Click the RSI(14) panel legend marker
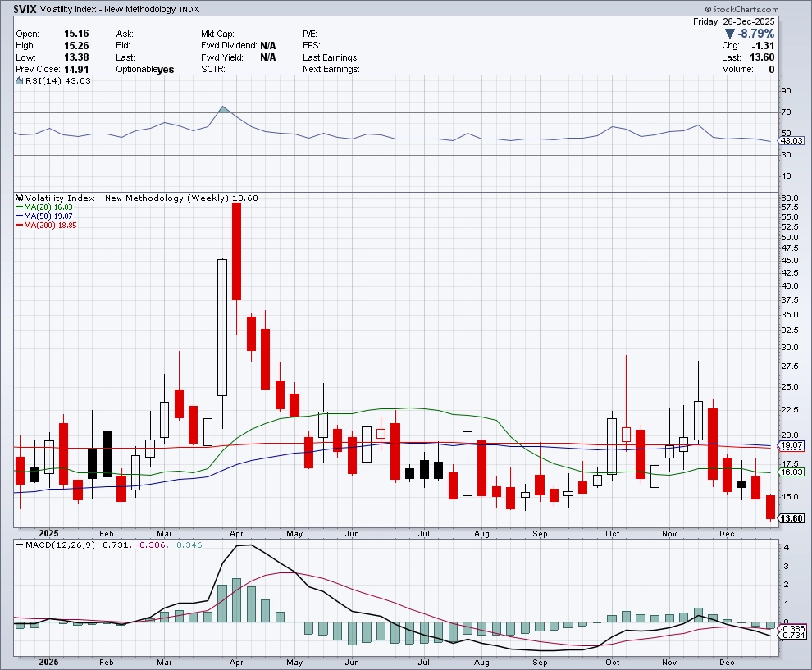 20,80
